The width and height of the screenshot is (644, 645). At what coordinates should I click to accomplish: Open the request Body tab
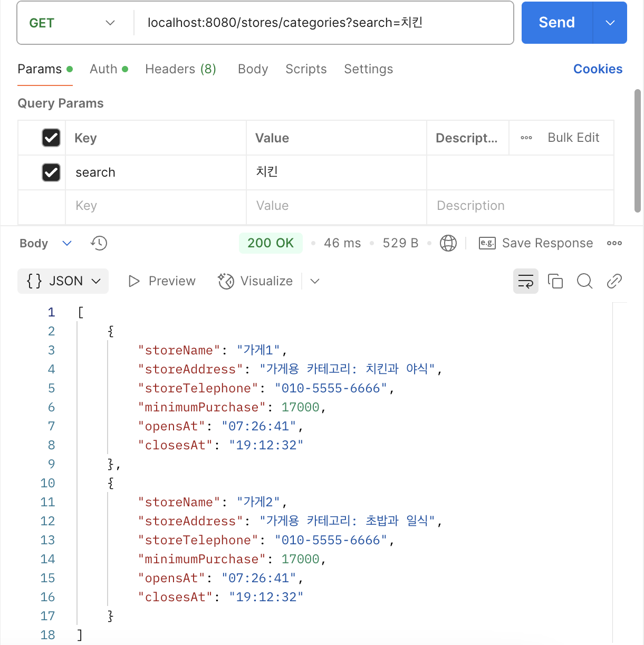point(253,69)
